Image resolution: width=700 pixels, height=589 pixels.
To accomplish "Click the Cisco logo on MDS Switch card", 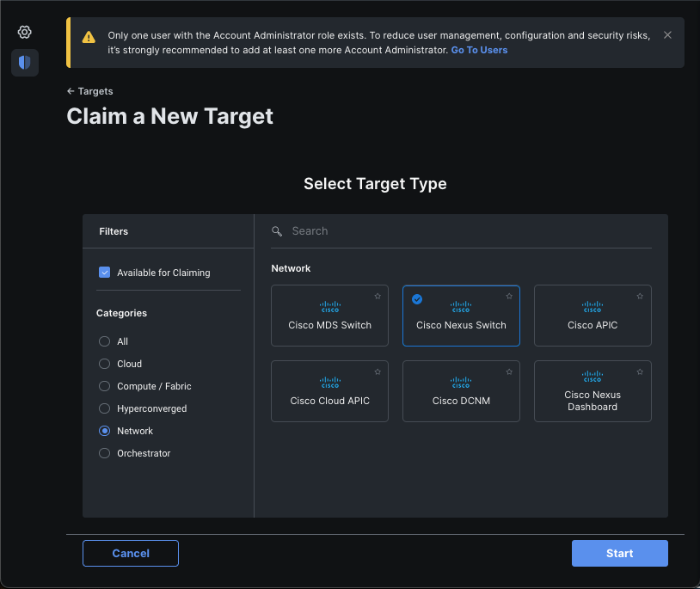I will pyautogui.click(x=330, y=307).
